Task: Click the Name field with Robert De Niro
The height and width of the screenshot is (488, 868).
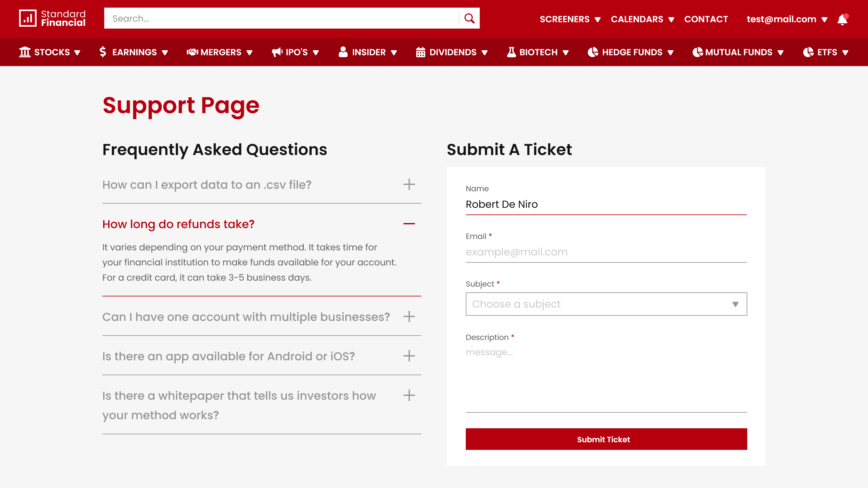Action: 606,204
